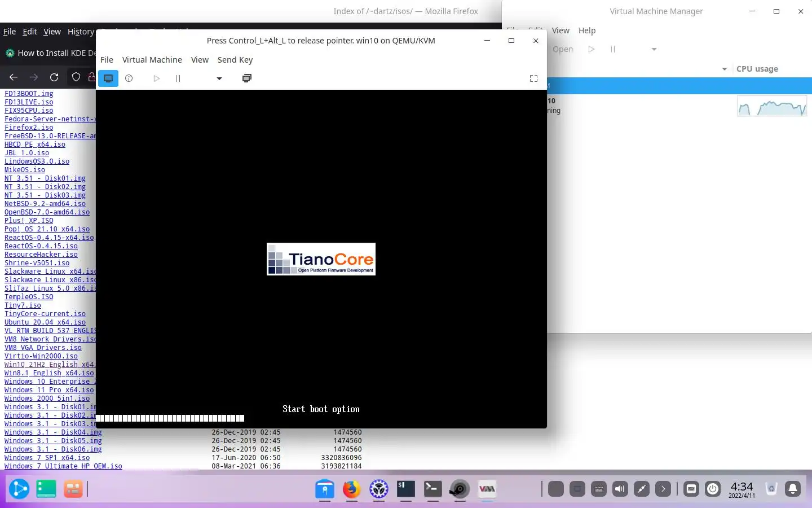Reload the Firefox page

click(x=54, y=77)
